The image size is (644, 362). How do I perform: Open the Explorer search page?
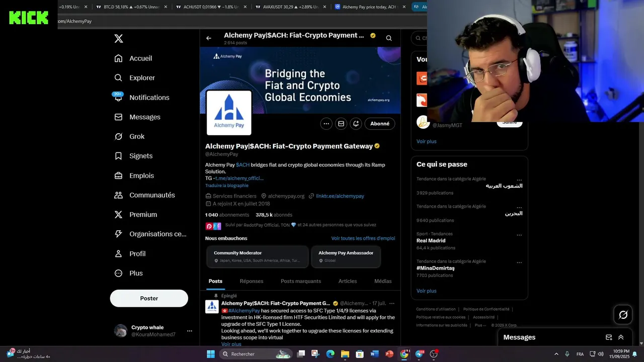click(x=134, y=78)
